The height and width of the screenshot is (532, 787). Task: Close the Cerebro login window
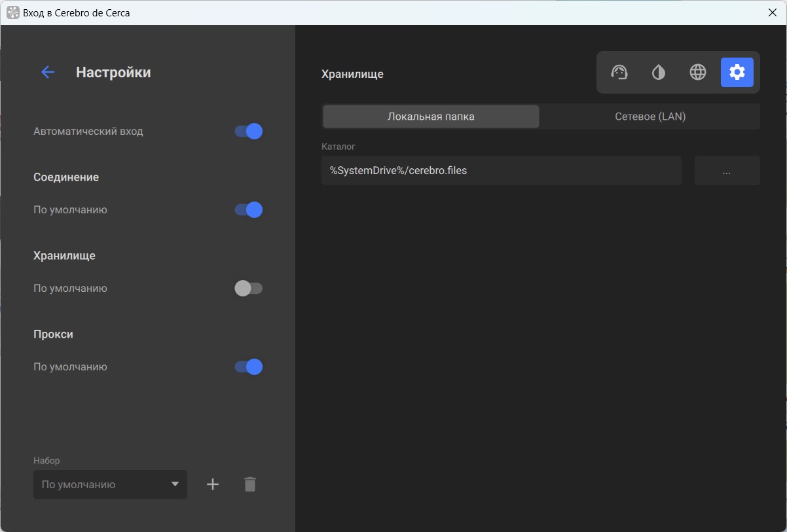pos(772,12)
